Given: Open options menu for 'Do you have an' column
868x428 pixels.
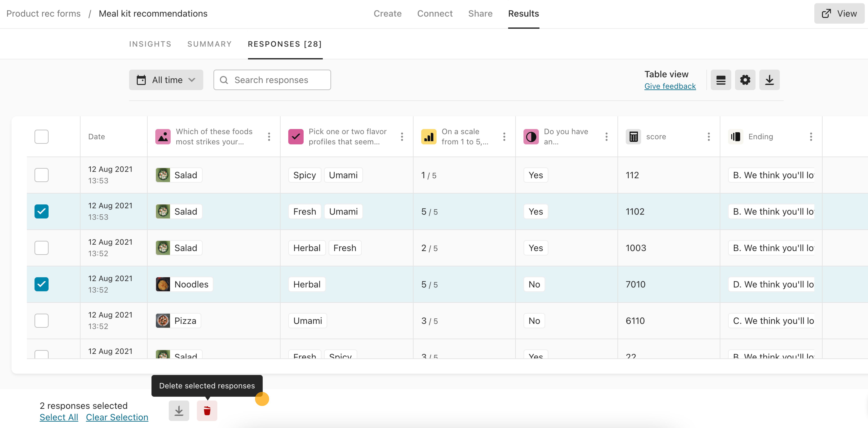Looking at the screenshot, I should point(606,136).
